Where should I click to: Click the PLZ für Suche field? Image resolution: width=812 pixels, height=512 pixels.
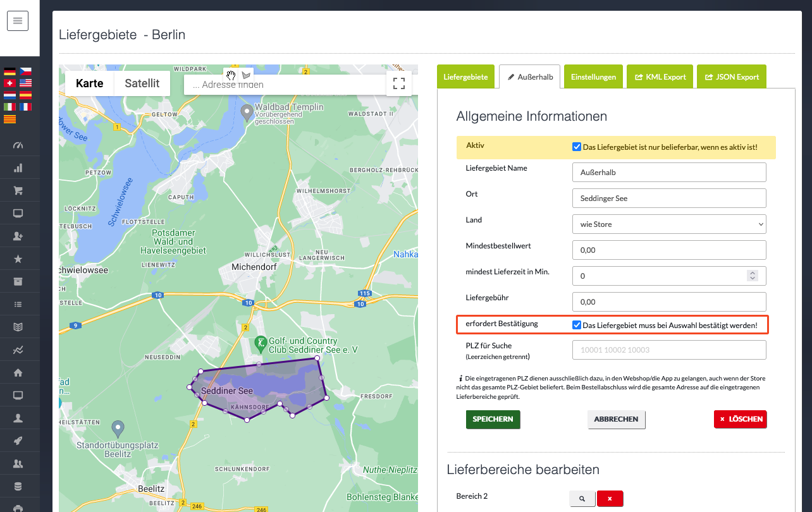pos(669,350)
